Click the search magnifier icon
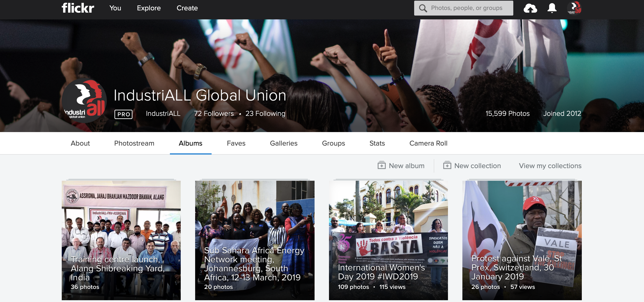This screenshot has height=302, width=644. (423, 8)
